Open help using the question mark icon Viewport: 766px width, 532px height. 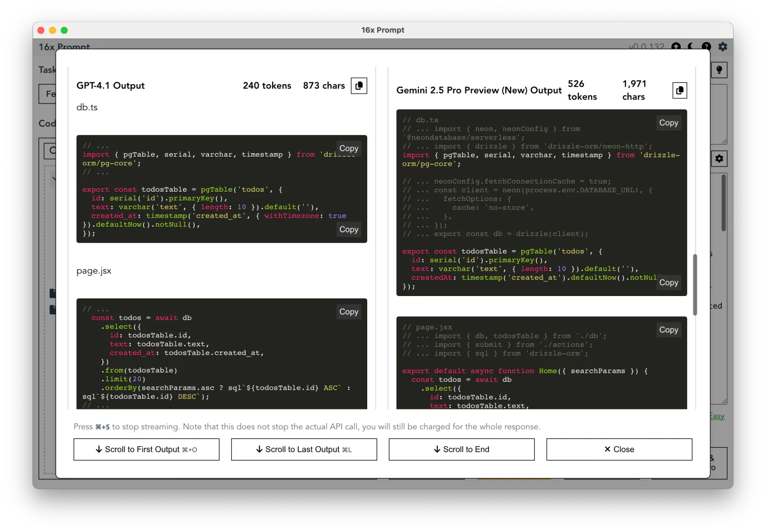[x=706, y=47]
